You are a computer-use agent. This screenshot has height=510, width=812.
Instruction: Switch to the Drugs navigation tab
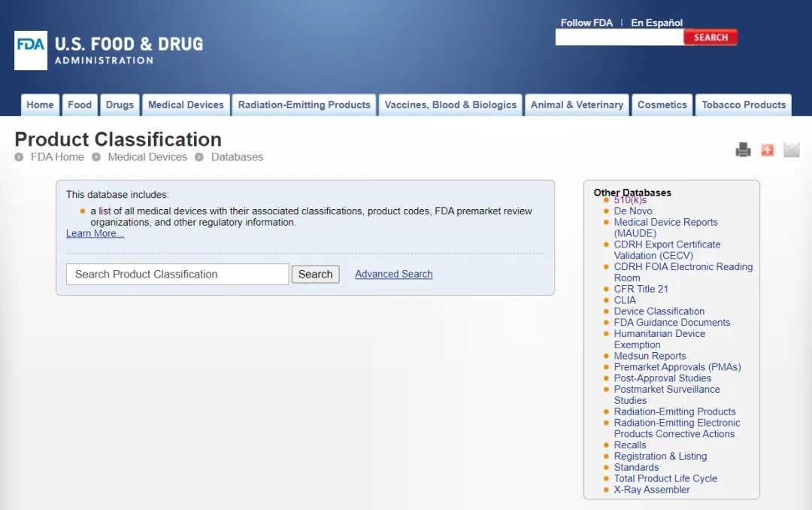tap(120, 105)
